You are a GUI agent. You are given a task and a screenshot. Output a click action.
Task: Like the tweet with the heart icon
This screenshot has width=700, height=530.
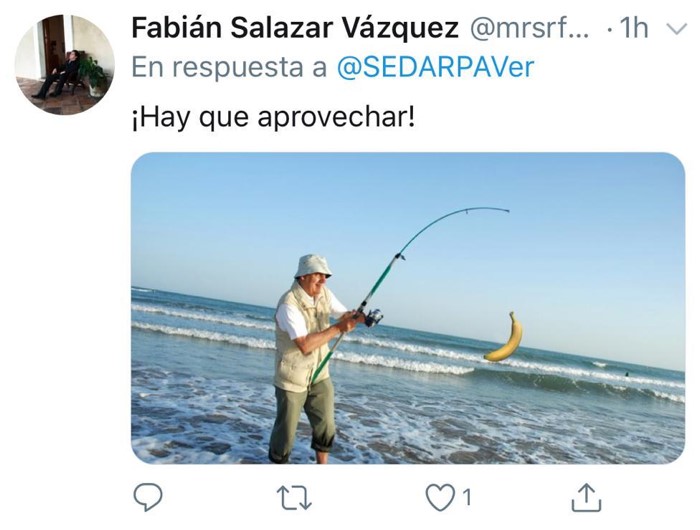(440, 497)
